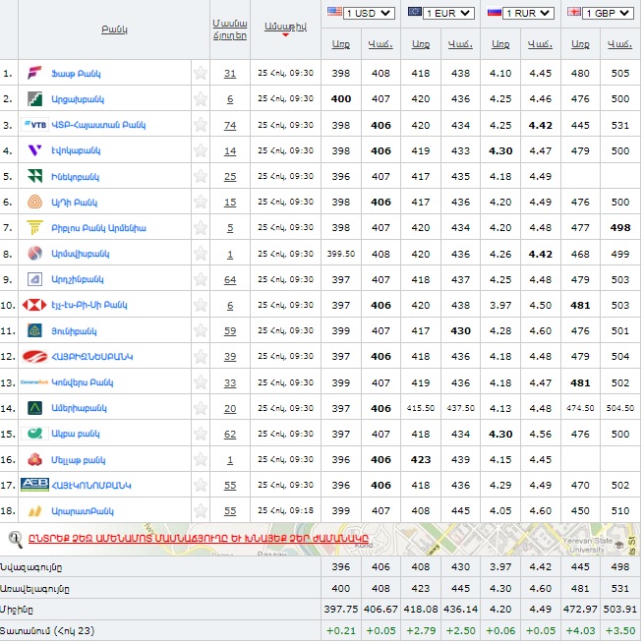This screenshot has height=644, width=644.
Task: Toggle the favorite star for Inecobank row 5
Action: tap(201, 177)
